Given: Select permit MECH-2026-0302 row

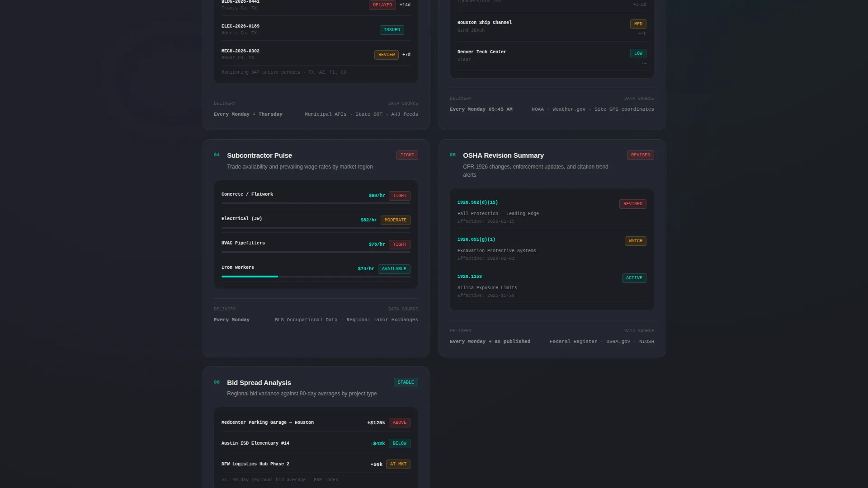Looking at the screenshot, I should pos(316,54).
